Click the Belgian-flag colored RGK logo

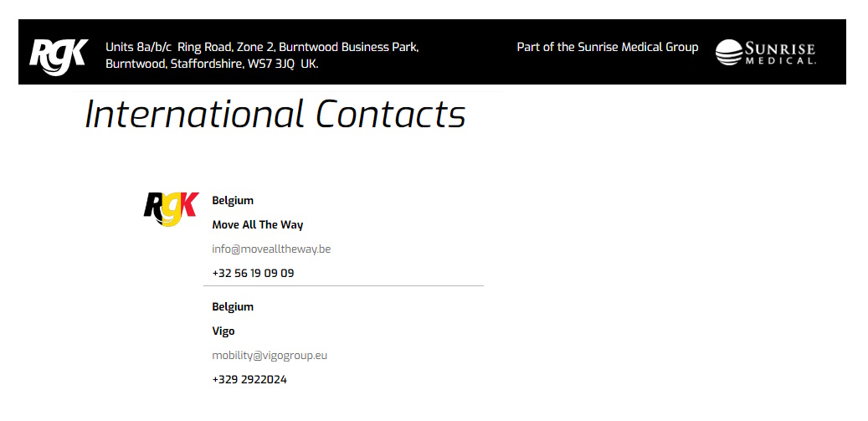pyautogui.click(x=171, y=208)
